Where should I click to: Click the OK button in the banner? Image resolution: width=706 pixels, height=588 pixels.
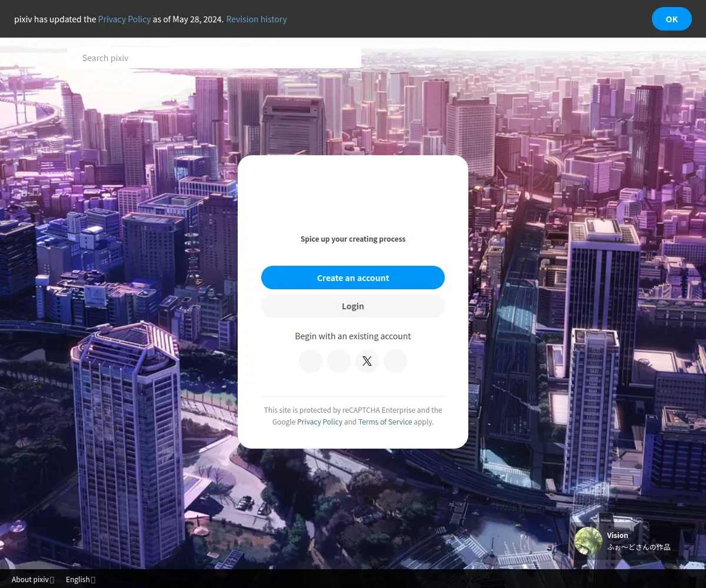671,19
